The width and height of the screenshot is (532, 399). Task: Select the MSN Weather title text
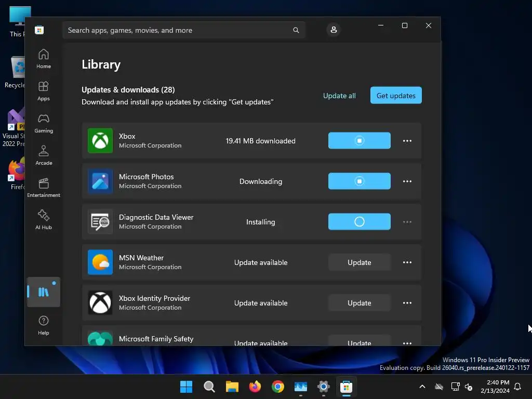coord(141,258)
